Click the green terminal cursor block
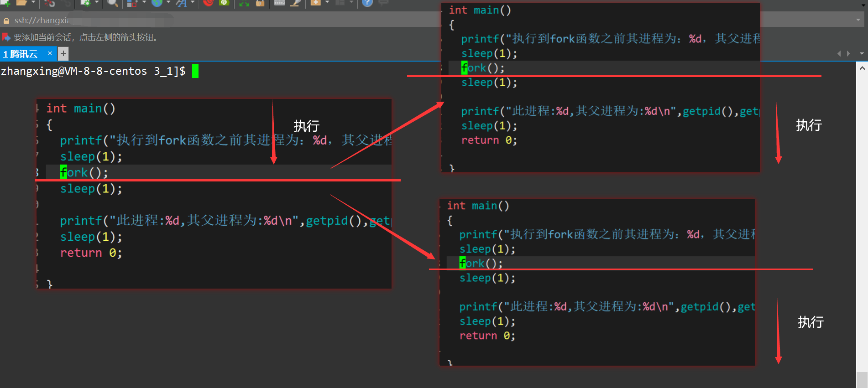The image size is (868, 388). tap(195, 71)
